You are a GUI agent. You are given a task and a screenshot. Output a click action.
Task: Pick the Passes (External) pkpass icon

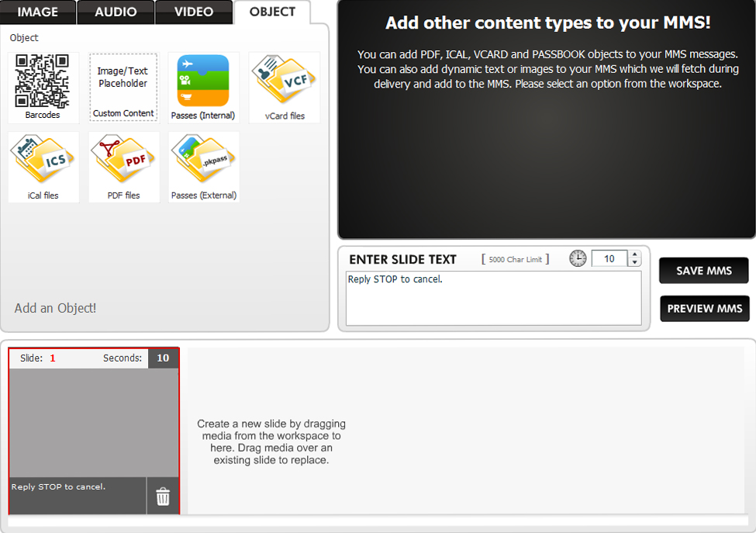[203, 167]
